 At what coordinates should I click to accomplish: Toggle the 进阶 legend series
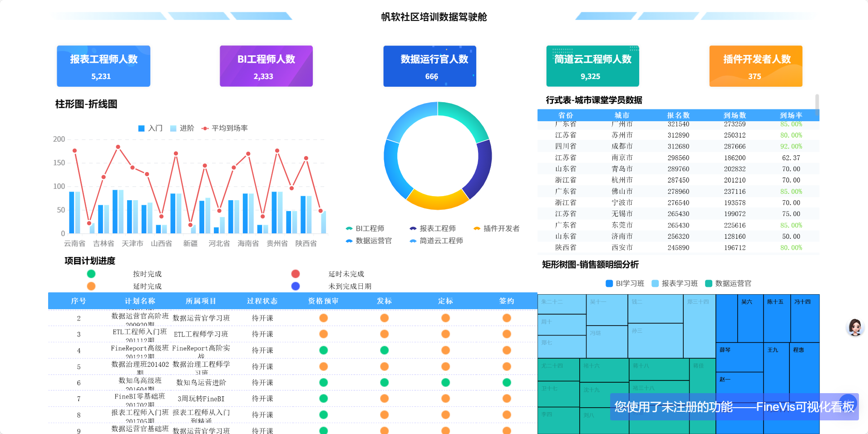[x=173, y=128]
